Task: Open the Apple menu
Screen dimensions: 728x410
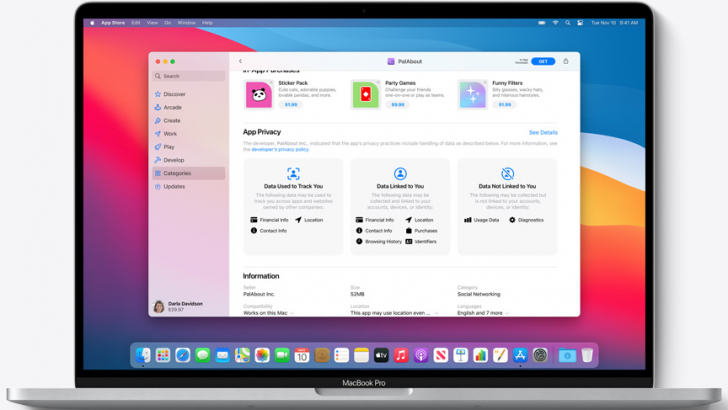Action: 92,23
